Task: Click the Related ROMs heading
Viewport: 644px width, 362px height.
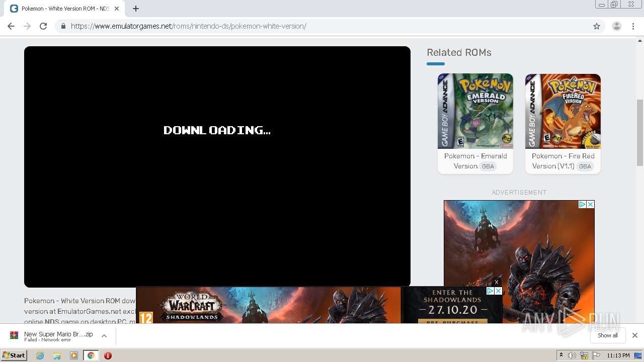Action: [x=459, y=52]
